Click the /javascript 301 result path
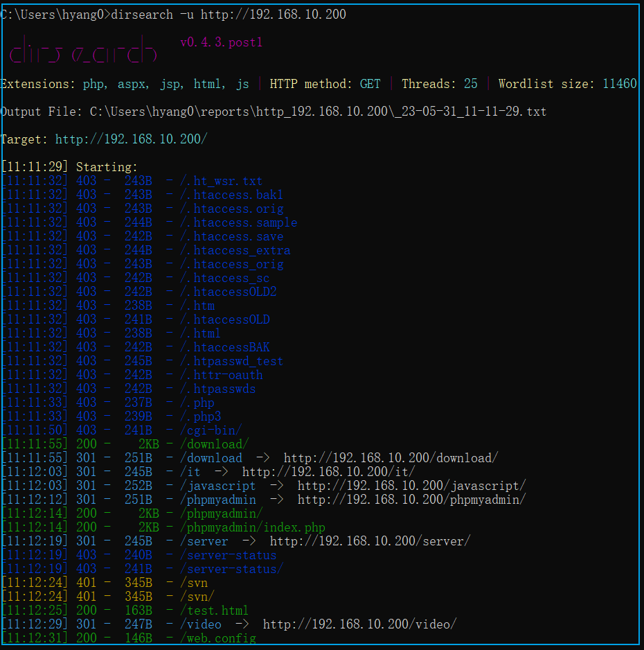This screenshot has width=644, height=650. click(x=218, y=486)
